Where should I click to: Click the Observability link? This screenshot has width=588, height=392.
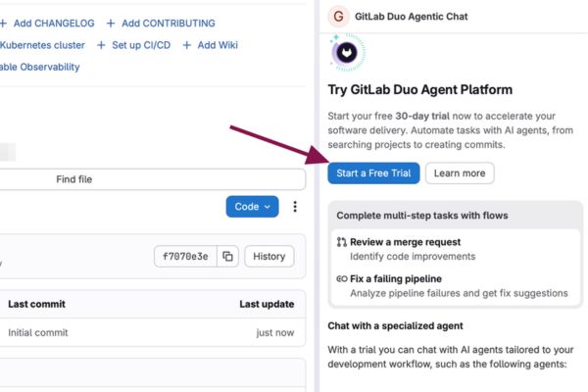(x=40, y=67)
